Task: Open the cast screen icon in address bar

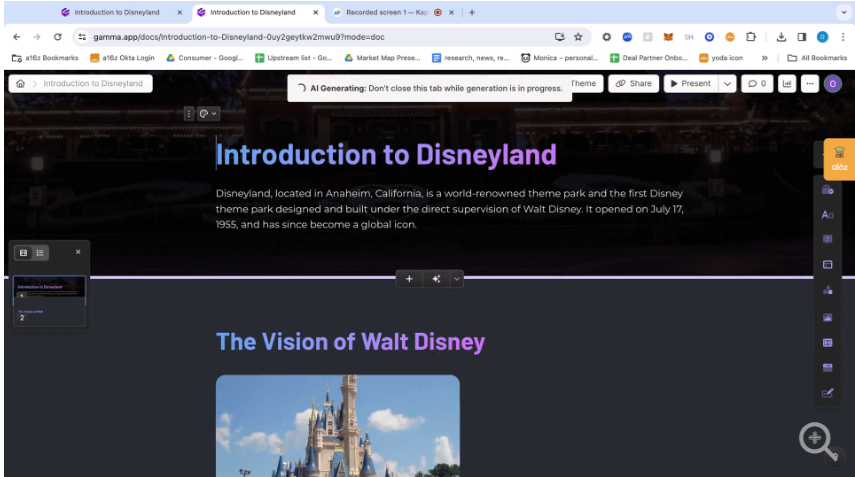Action: coord(559,37)
